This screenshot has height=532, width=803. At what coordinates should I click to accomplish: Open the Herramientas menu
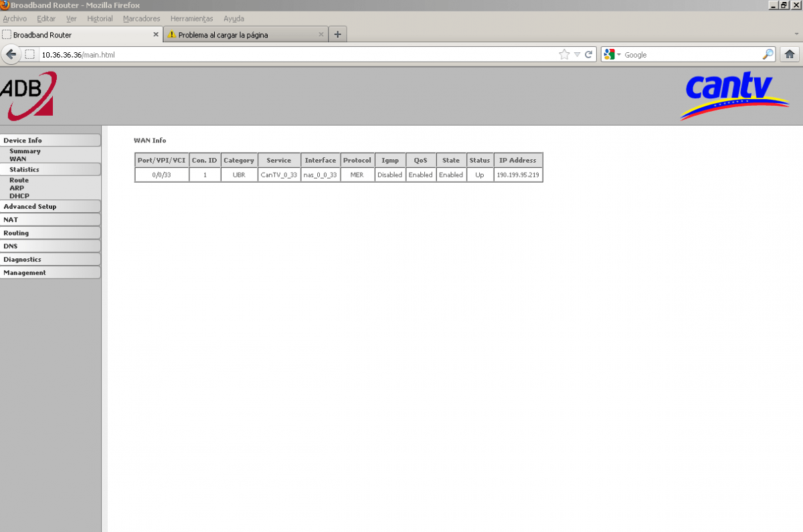coord(192,19)
